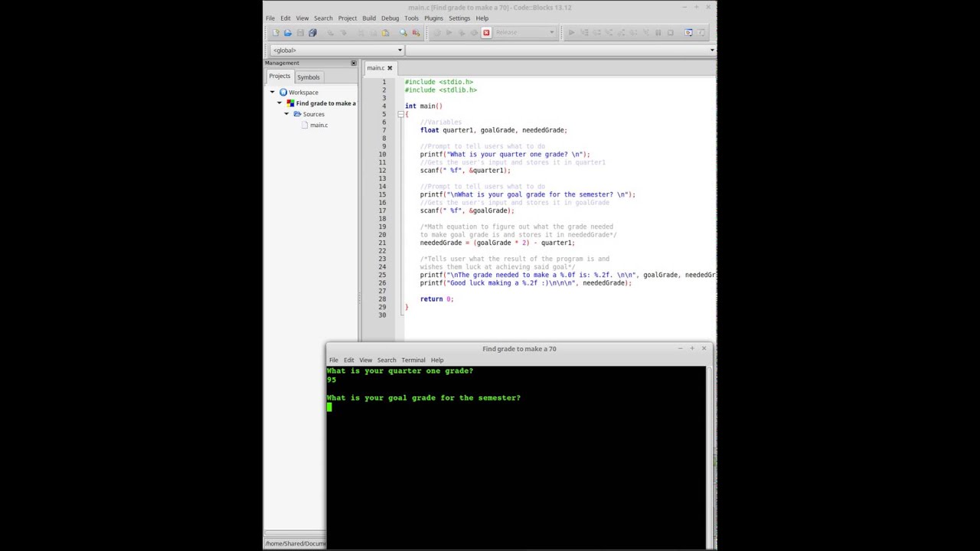
Task: Rebuild the project using the toolbar icon
Action: (x=474, y=32)
